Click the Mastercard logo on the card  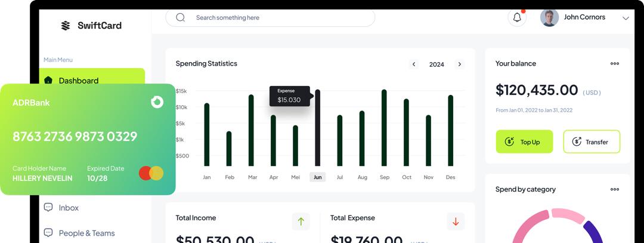point(151,173)
